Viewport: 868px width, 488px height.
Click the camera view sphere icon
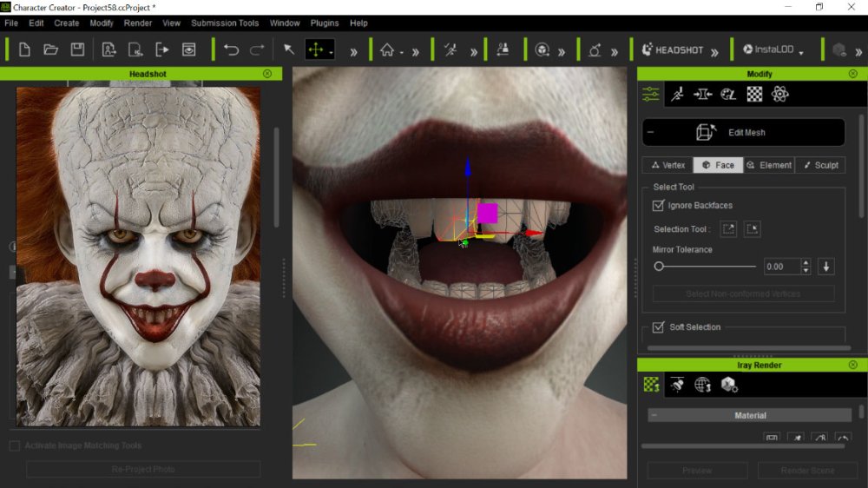[x=542, y=49]
